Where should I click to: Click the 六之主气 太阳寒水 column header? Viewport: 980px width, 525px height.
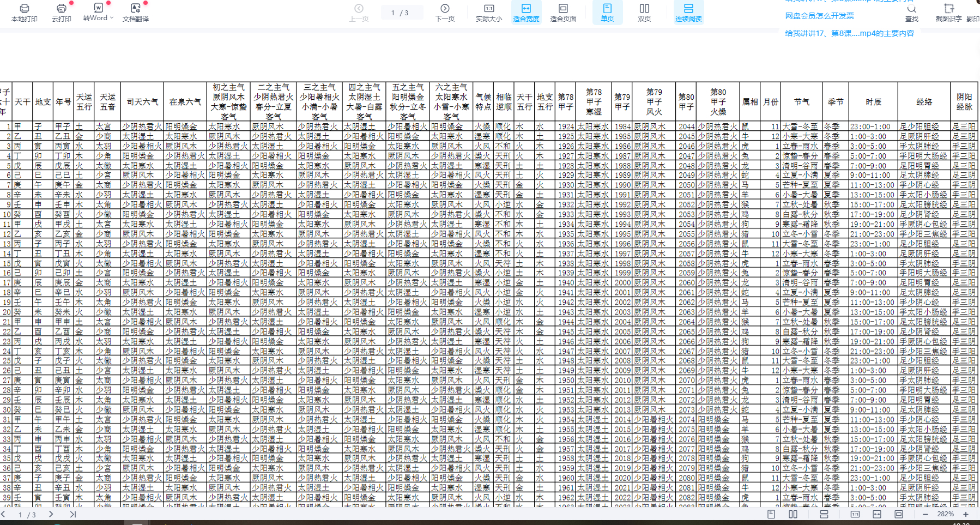[451, 102]
